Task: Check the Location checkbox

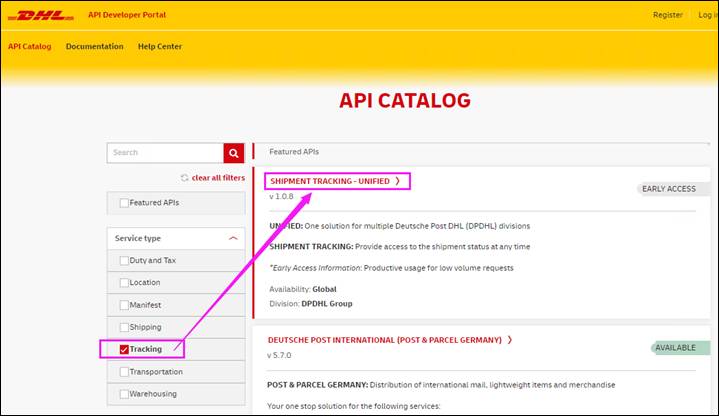Action: (124, 283)
